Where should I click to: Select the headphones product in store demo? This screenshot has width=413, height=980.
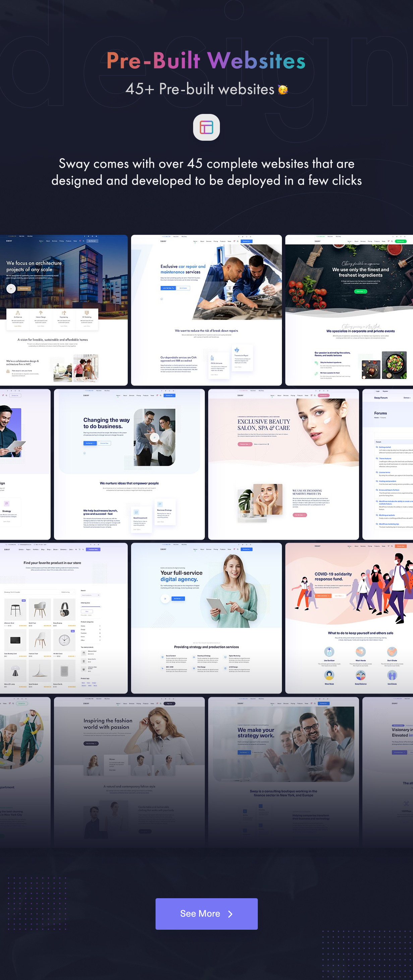point(64,609)
